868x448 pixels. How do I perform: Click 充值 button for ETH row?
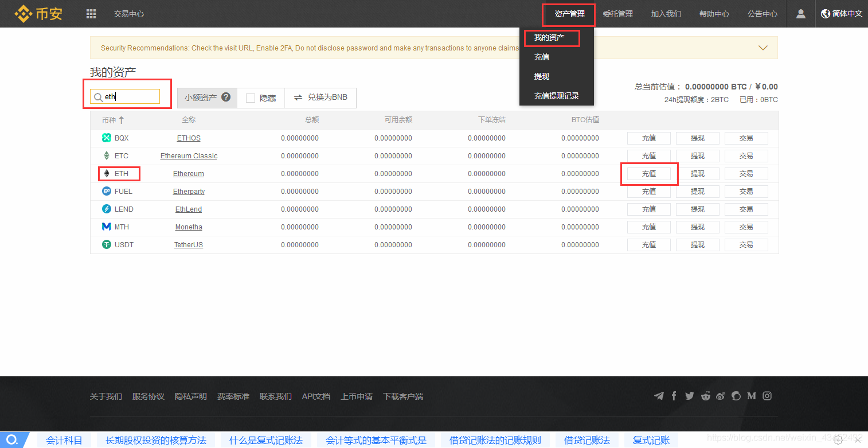(x=649, y=173)
